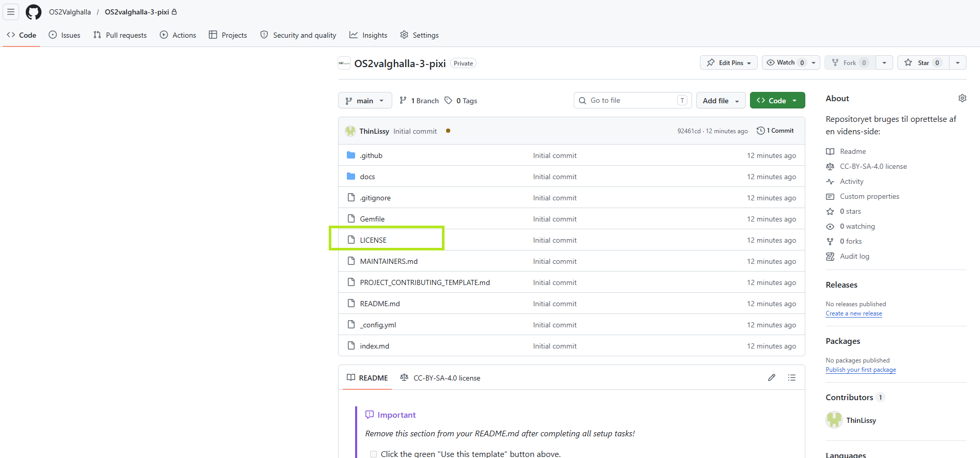Image resolution: width=980 pixels, height=458 pixels.
Task: View the 0 Tags list
Action: [x=461, y=101]
